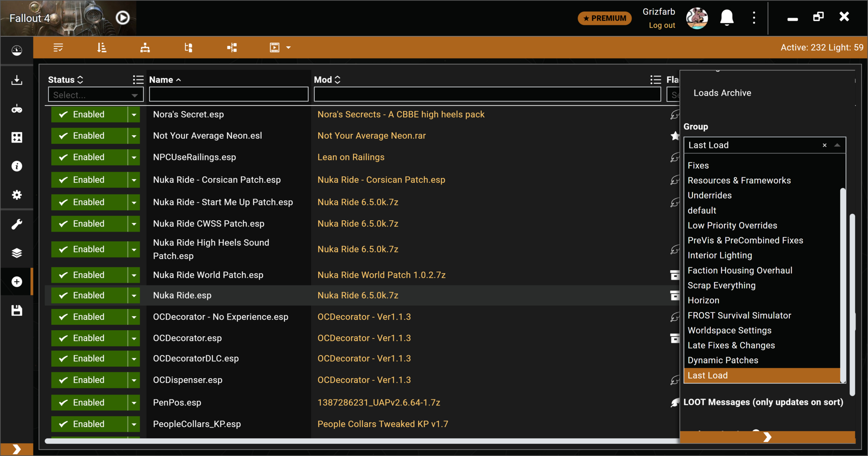
Task: Click the Sort Now toolbar icon
Action: pos(102,47)
